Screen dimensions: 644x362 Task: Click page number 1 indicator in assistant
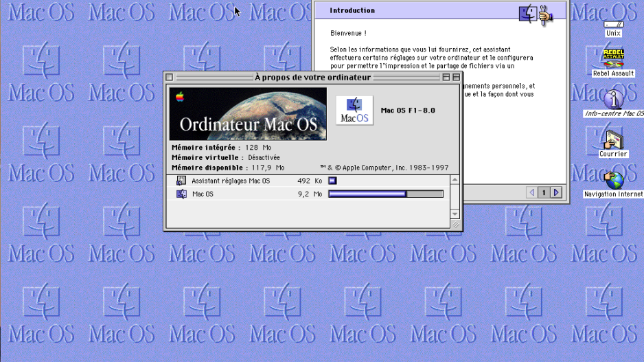[544, 192]
